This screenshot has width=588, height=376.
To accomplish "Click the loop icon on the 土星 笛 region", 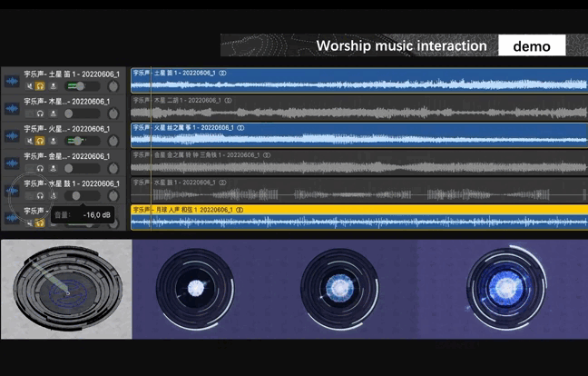I will click(x=223, y=73).
